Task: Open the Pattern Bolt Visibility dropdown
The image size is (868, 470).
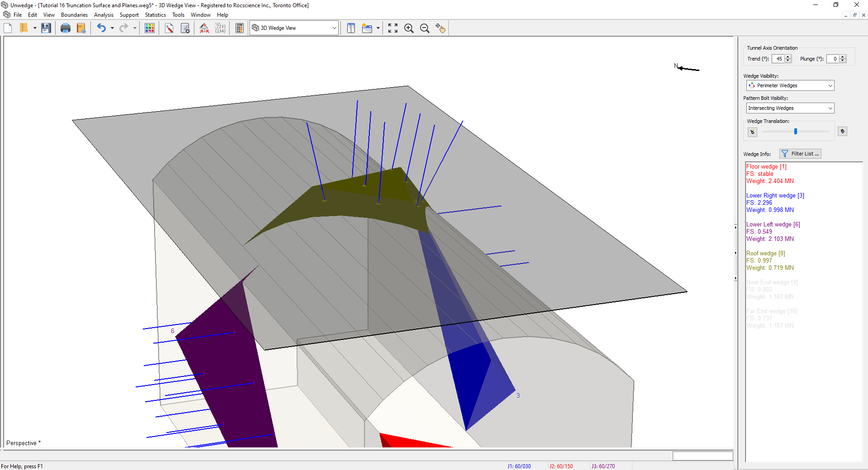Action: [x=790, y=108]
